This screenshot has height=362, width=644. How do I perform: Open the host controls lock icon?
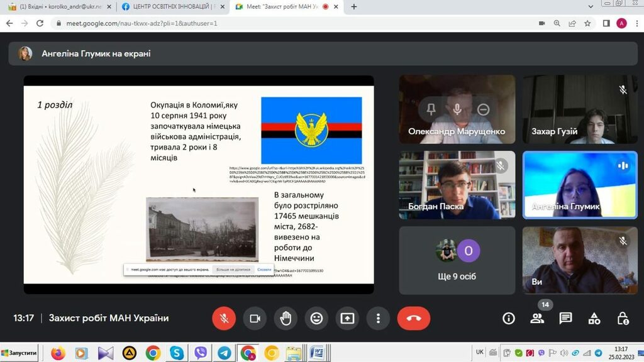(x=623, y=319)
